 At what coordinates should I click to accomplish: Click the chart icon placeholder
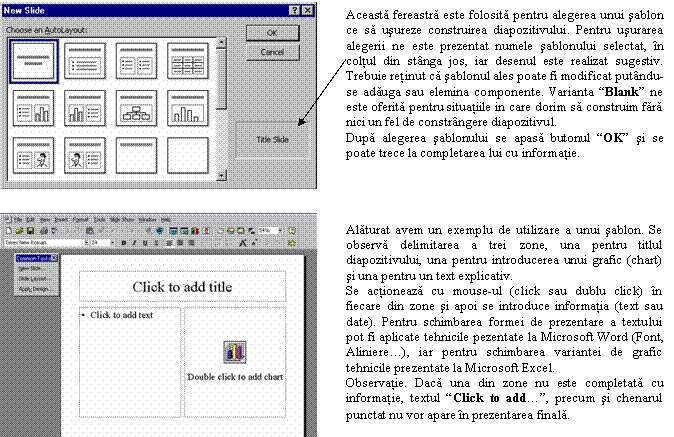click(234, 352)
